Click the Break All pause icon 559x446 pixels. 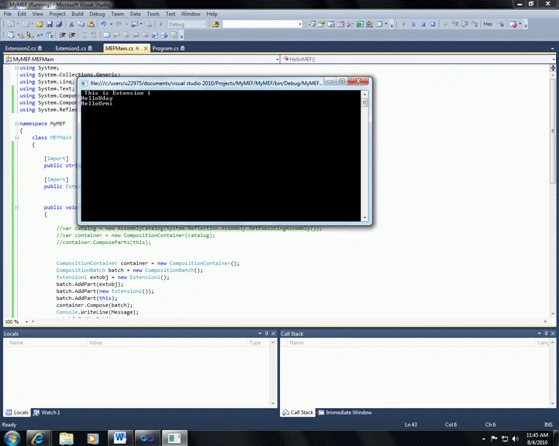click(414, 24)
